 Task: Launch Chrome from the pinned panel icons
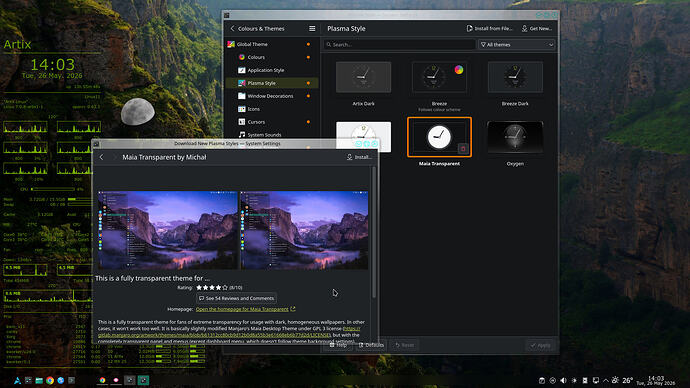50,381
